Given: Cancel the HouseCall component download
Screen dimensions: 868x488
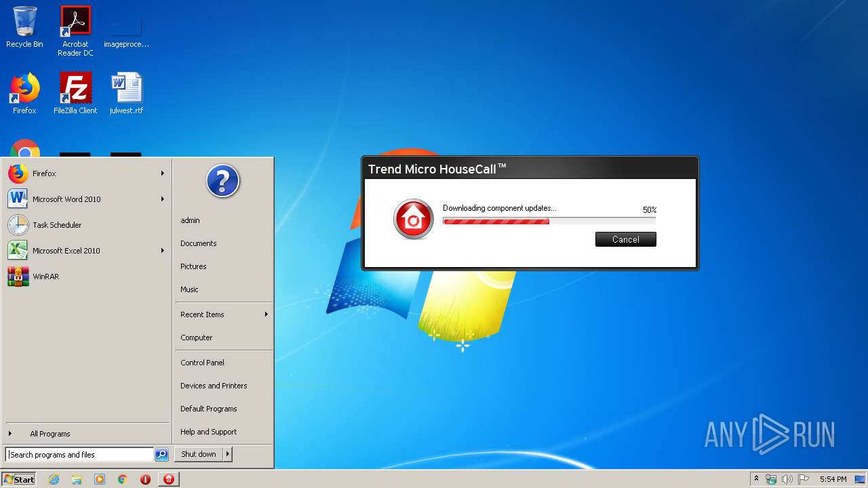Looking at the screenshot, I should pos(625,239).
